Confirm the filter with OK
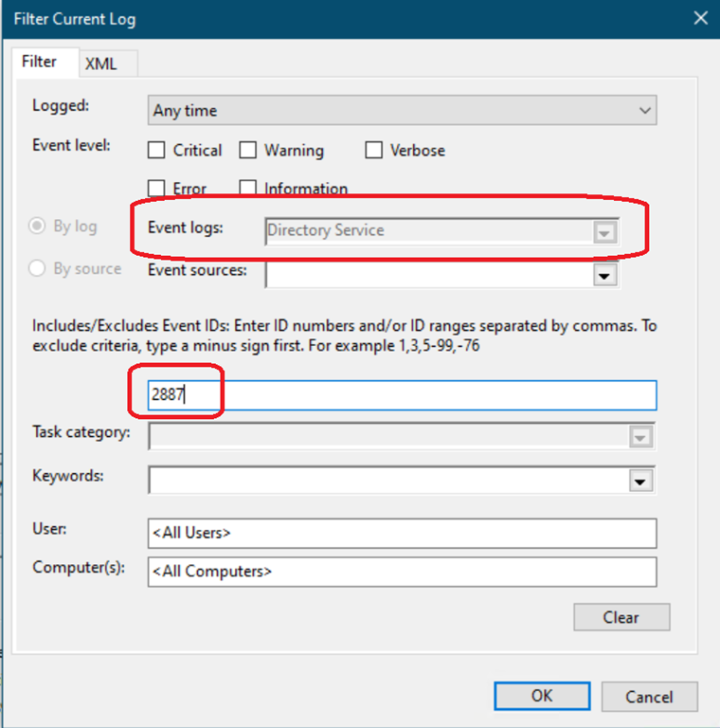Viewport: 720px width, 728px height. 541,696
